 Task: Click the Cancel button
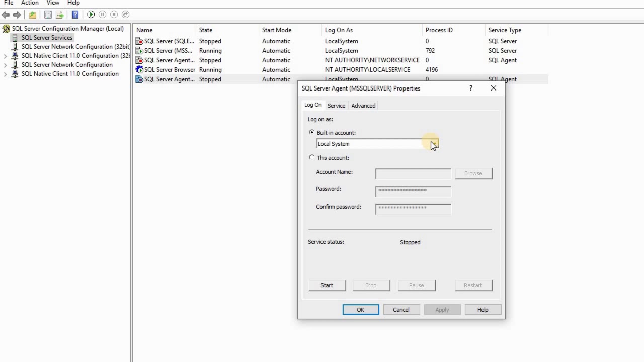pos(401,310)
